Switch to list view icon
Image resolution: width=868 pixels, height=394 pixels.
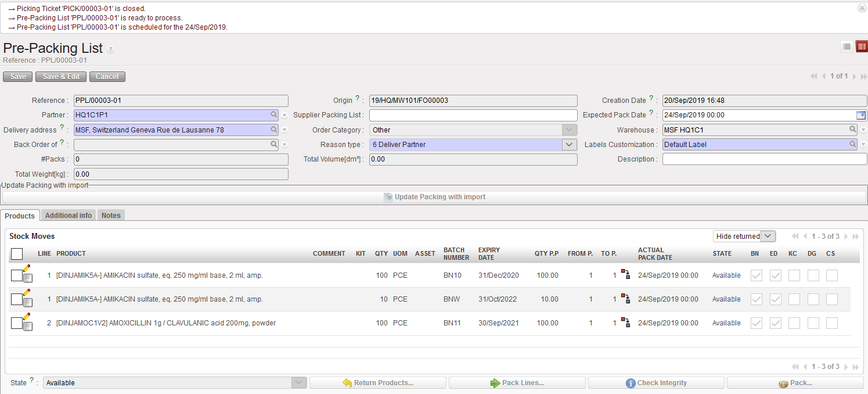[847, 46]
